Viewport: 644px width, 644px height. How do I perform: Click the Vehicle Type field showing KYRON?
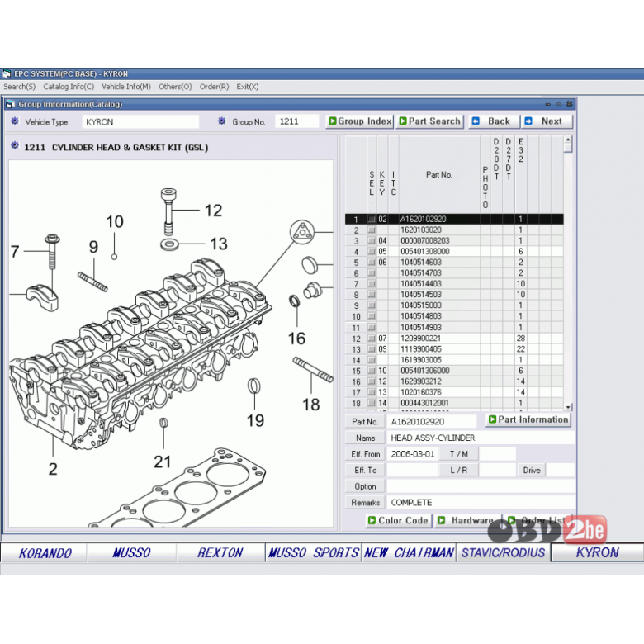pyautogui.click(x=140, y=122)
